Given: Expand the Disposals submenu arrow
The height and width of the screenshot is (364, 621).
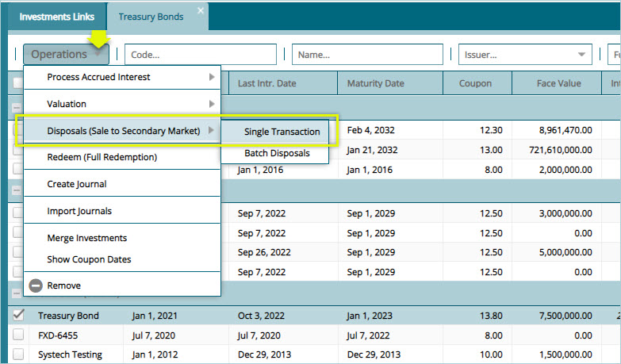Looking at the screenshot, I should coord(212,130).
